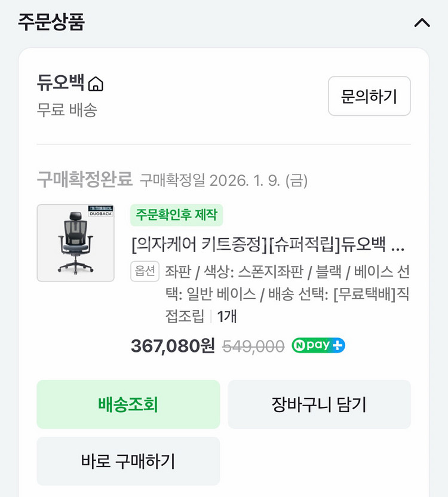Tap the 367,080원 price text
Screen dimensions: 448x497
[x=173, y=346]
